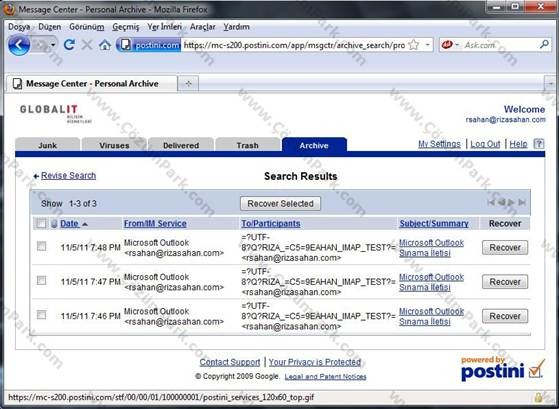Switch to the Delivered tab
Image resolution: width=559 pixels, height=409 pixels.
(x=181, y=145)
